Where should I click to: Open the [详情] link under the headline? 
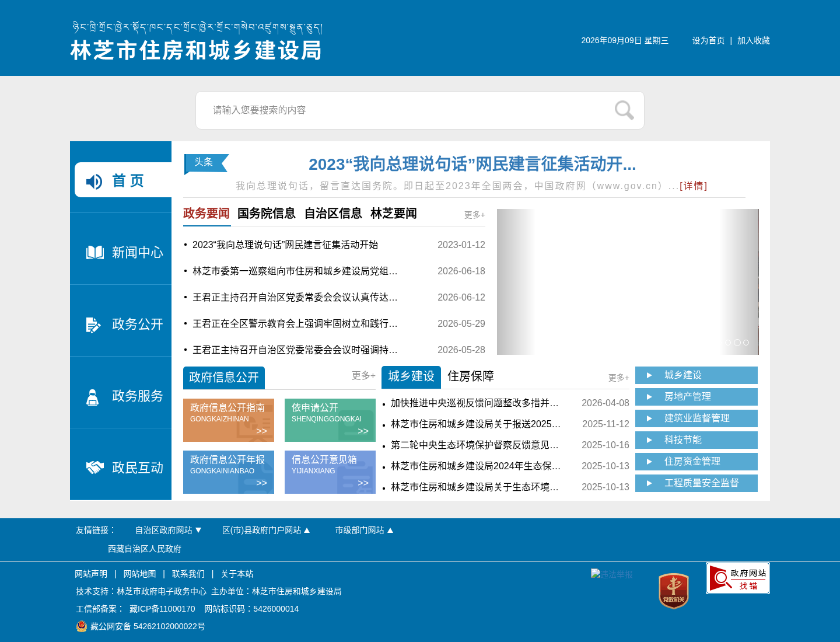pos(694,186)
